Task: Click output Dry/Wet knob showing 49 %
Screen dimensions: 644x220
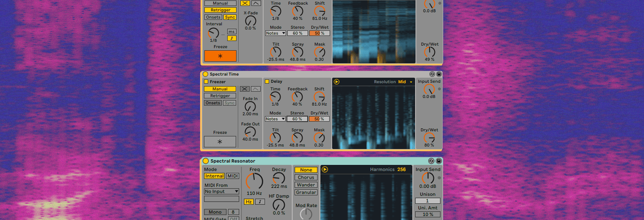Action: pyautogui.click(x=429, y=52)
